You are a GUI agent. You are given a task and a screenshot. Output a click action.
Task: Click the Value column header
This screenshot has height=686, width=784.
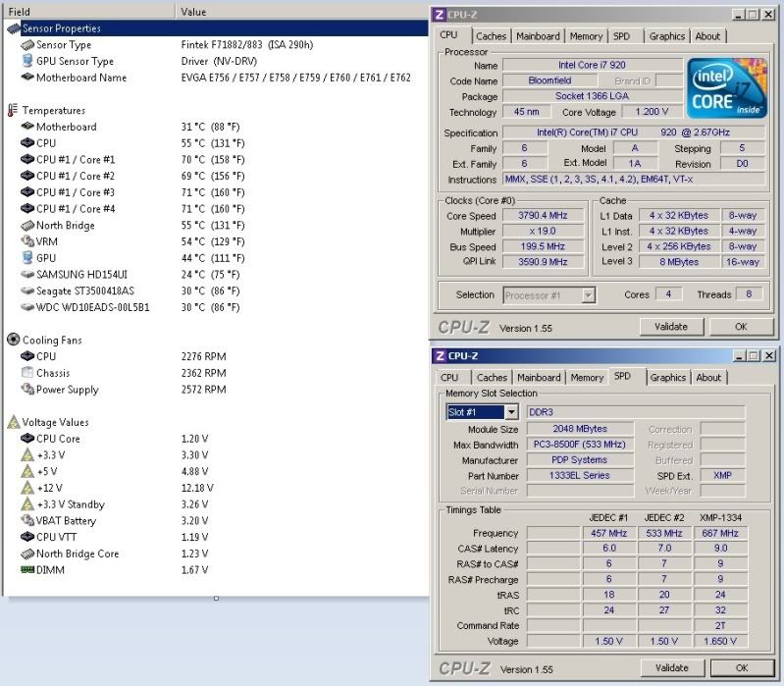click(x=302, y=11)
